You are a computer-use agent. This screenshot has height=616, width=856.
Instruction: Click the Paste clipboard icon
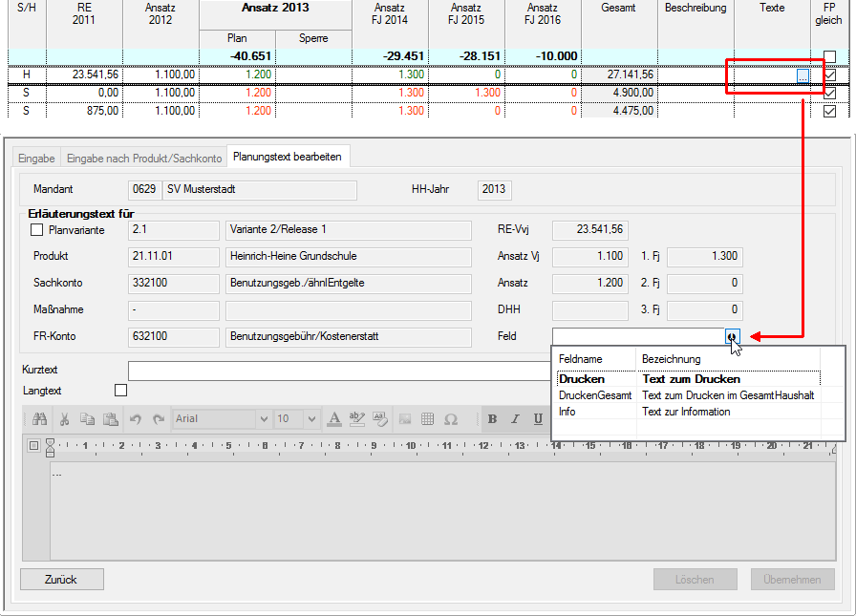click(x=111, y=419)
